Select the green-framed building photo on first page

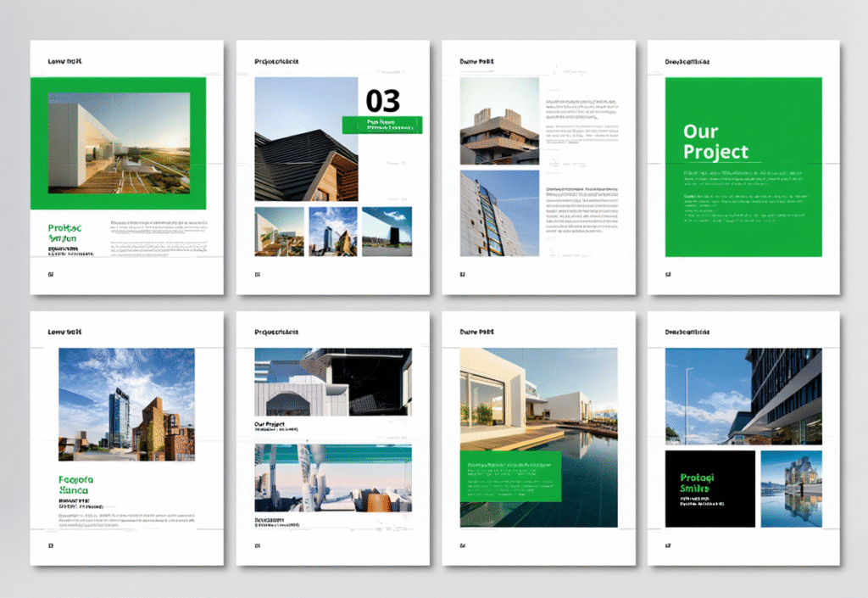[x=119, y=143]
